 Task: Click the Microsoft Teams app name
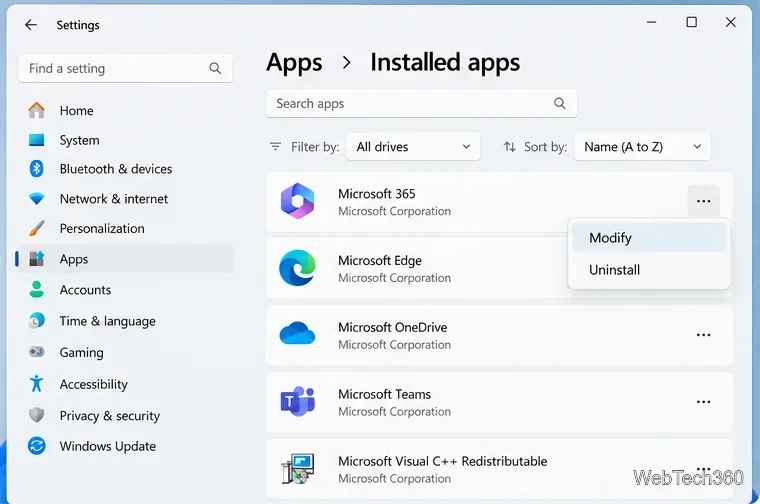(x=384, y=394)
